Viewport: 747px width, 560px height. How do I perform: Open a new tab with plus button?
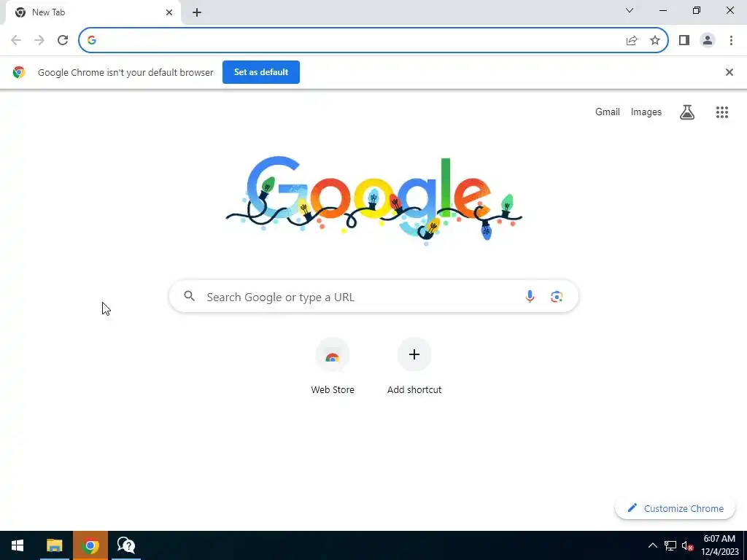[197, 12]
